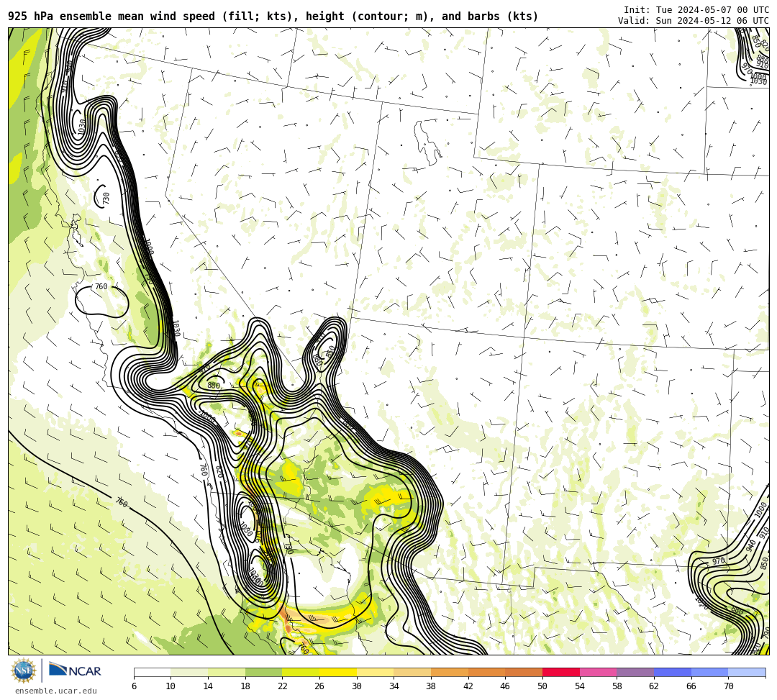Click the colorbar label 6
The image size is (777, 700).
(x=135, y=686)
